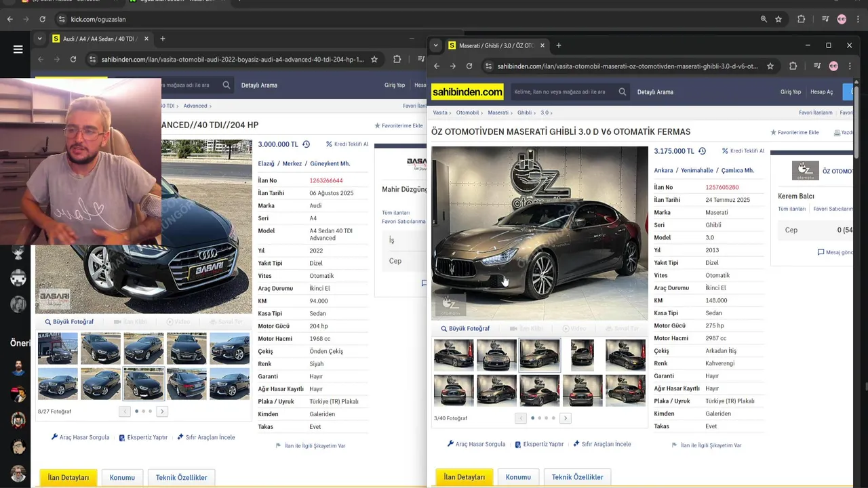Open Advanced breadcrumb in Audi window
This screenshot has width=868, height=488.
click(x=195, y=106)
